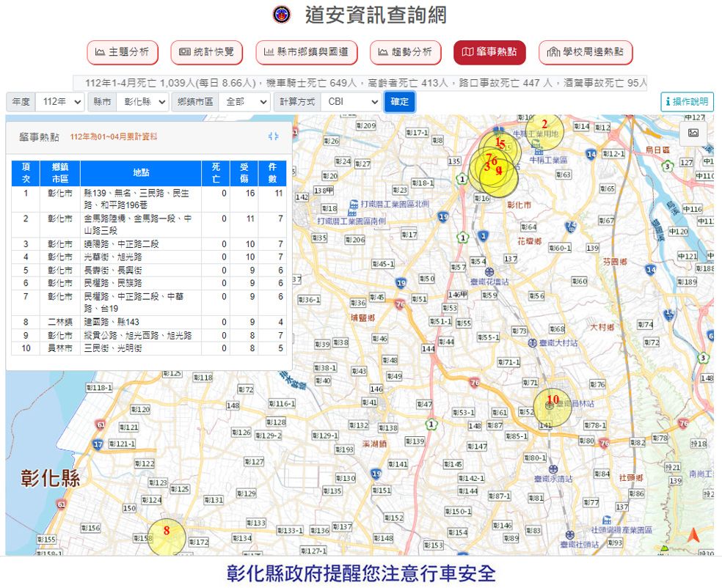The height and width of the screenshot is (588, 722).
Task: Select hotspot marker 10 near 員林站
Action: pyautogui.click(x=553, y=400)
